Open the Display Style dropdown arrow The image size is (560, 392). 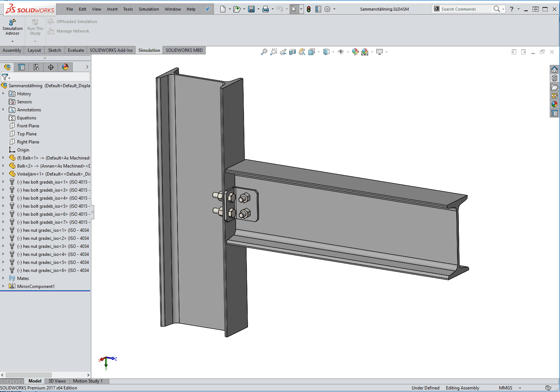333,52
